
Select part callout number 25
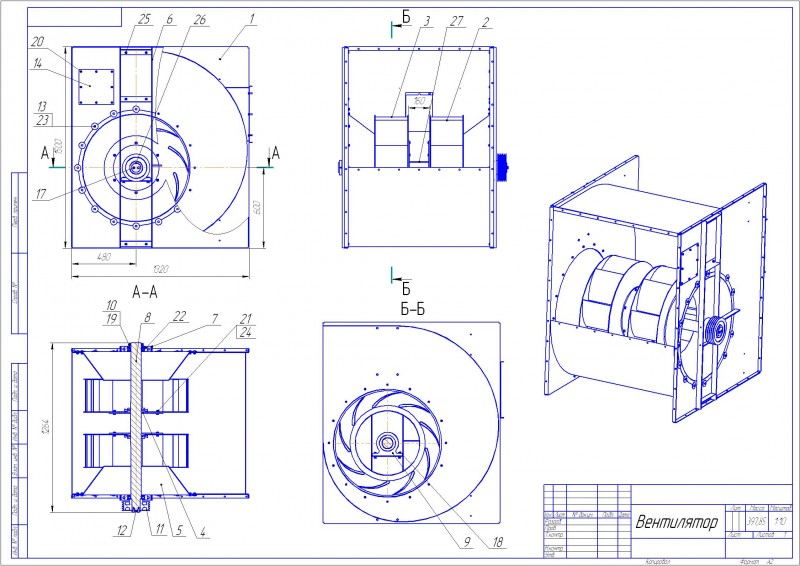tap(144, 19)
